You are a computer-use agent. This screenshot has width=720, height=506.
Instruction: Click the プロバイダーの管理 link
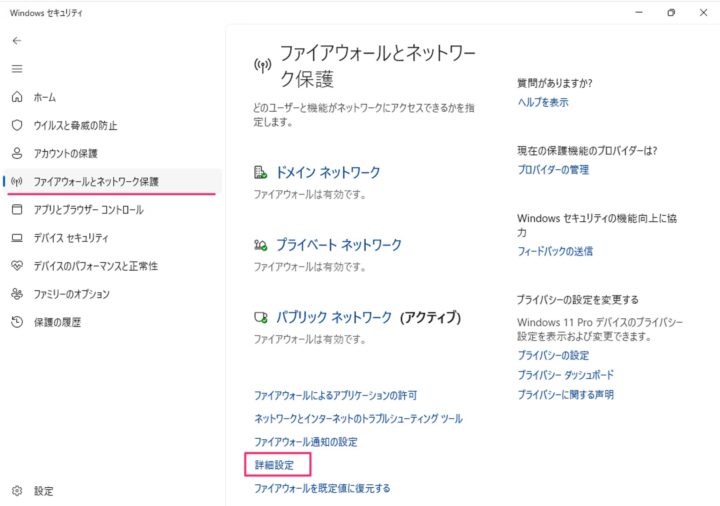(553, 169)
